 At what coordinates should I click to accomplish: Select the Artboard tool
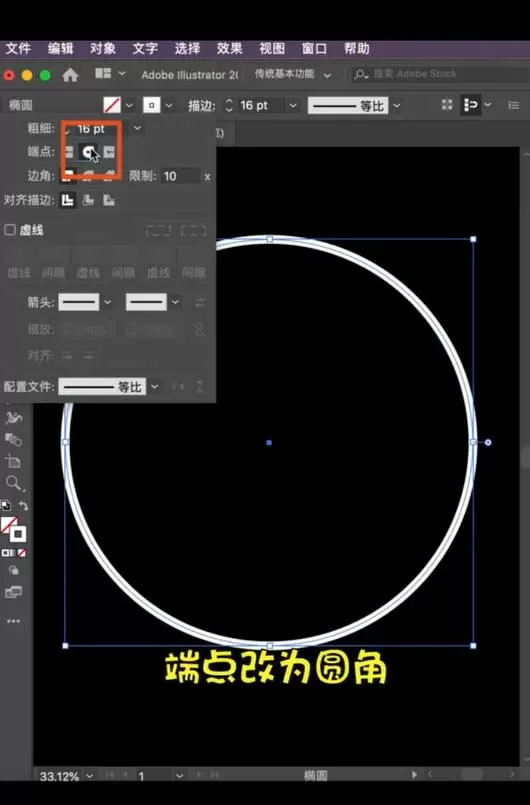(13, 461)
